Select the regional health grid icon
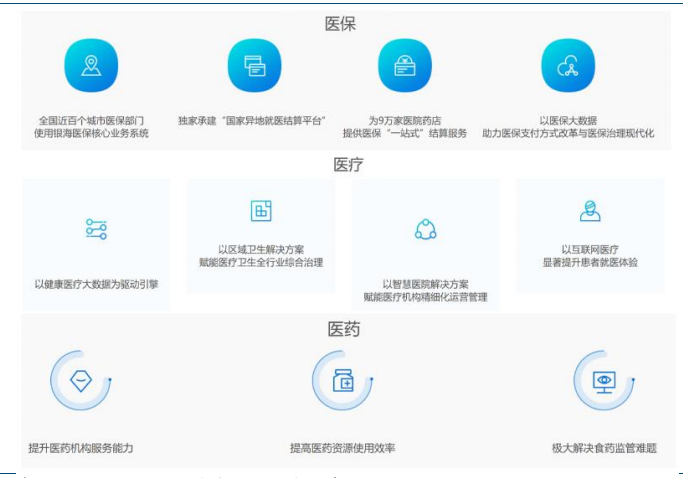This screenshot has width=685, height=478. [x=261, y=210]
